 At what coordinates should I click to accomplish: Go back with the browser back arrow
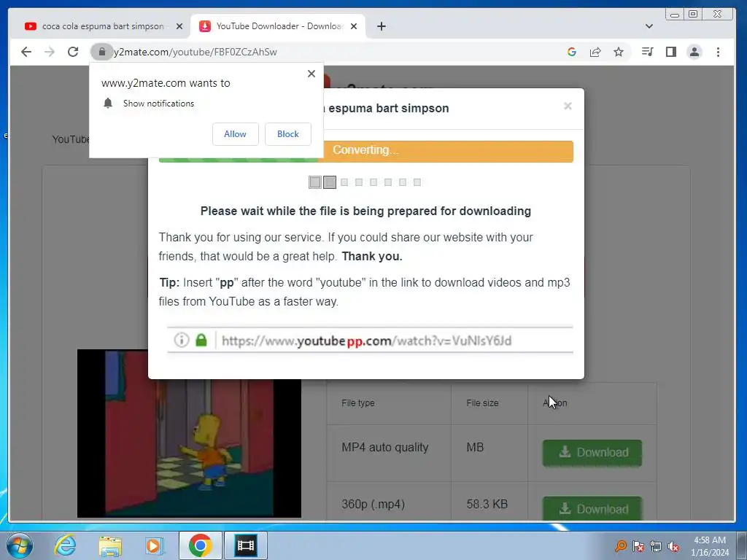click(x=26, y=52)
